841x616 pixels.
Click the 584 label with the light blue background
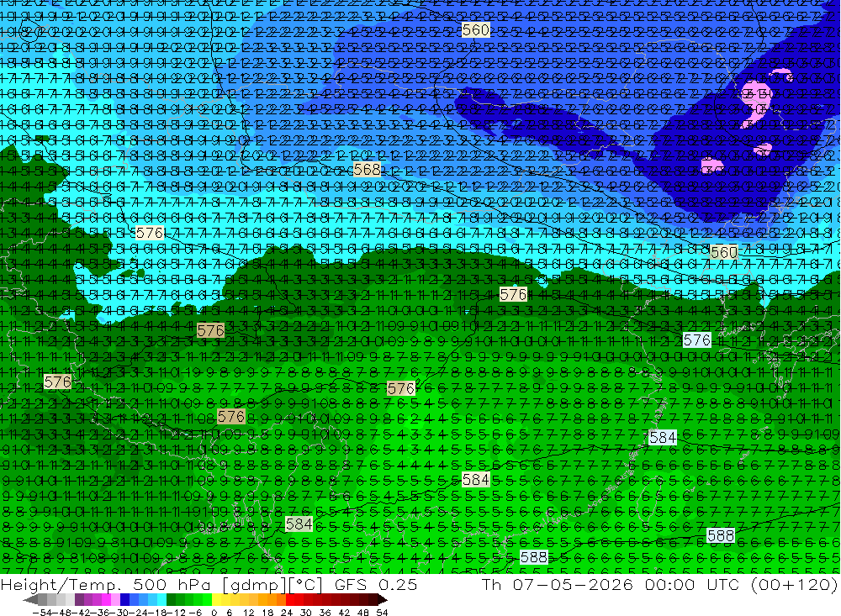click(x=663, y=438)
